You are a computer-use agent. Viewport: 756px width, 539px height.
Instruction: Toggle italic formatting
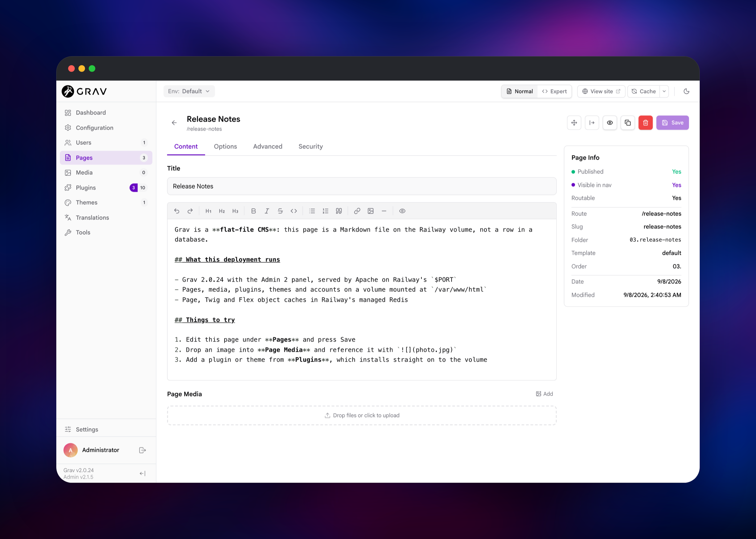tap(267, 211)
